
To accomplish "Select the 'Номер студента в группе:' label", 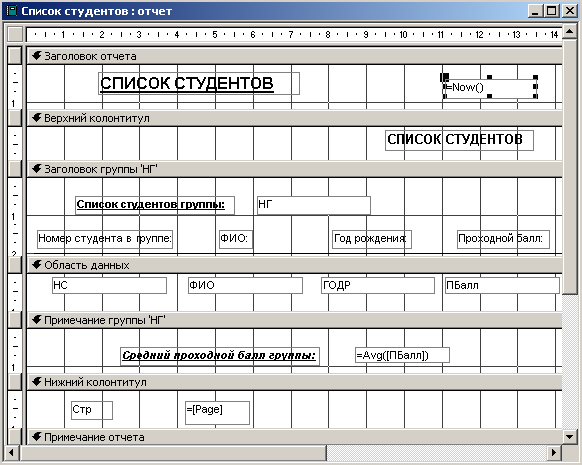I will coord(105,239).
